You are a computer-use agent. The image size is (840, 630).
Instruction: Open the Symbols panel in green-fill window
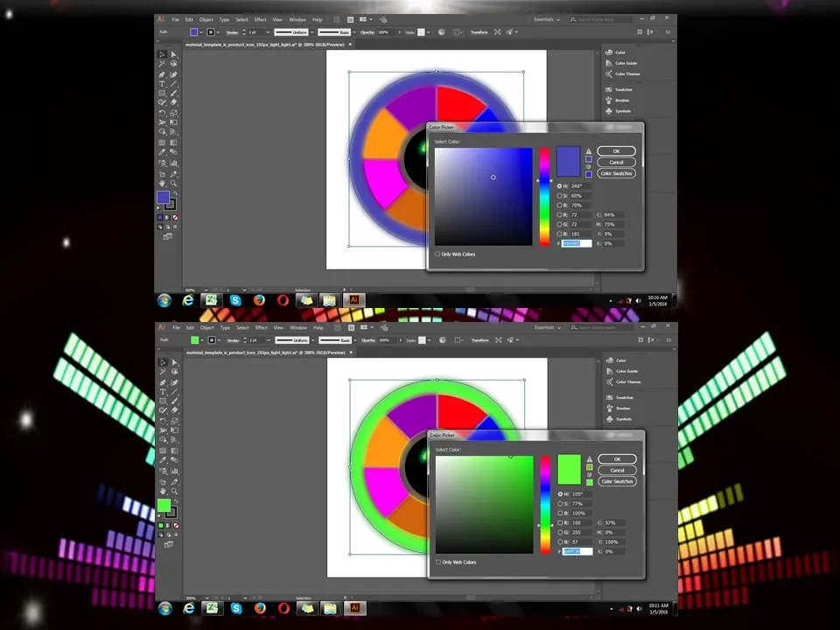pos(619,419)
